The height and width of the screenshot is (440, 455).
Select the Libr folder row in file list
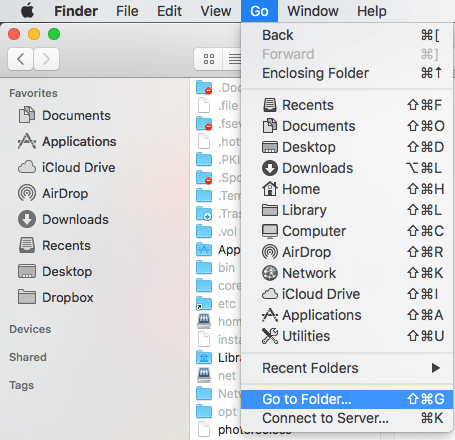coord(217,357)
